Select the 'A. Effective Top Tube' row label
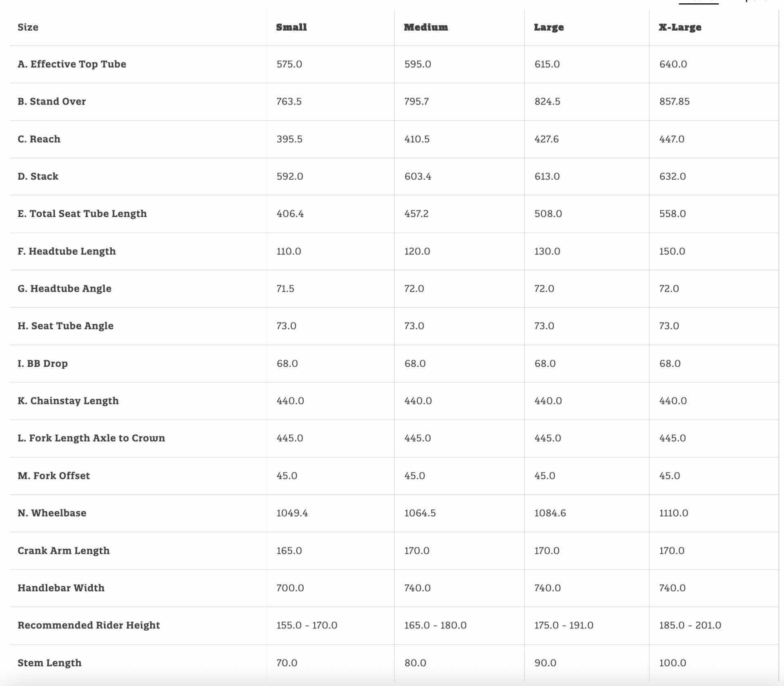This screenshot has height=686, width=784. pos(72,64)
